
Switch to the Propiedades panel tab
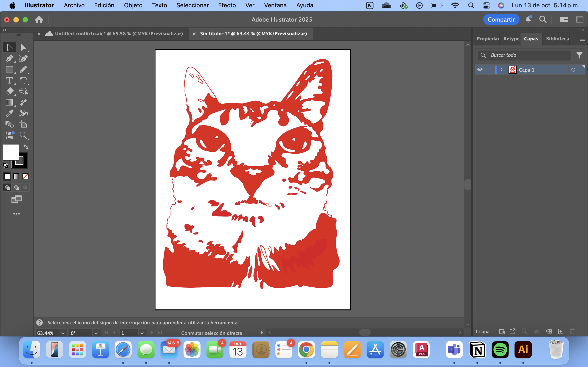[487, 39]
